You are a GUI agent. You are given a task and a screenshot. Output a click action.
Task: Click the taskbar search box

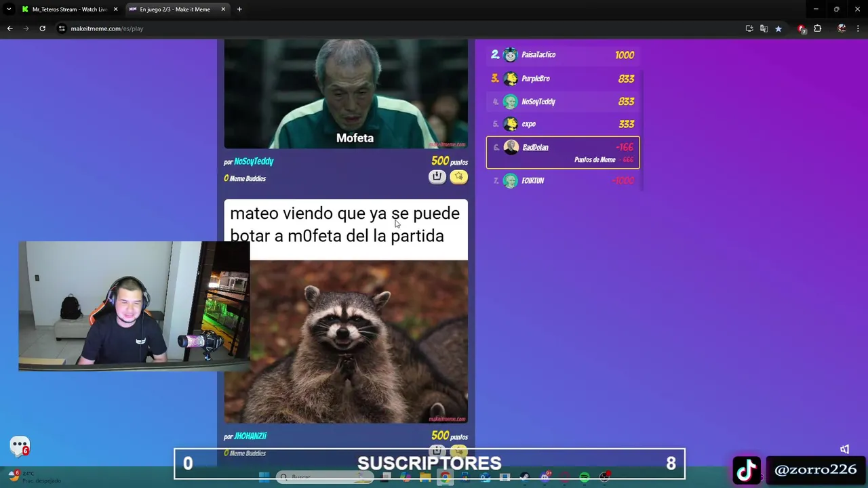pos(325,477)
